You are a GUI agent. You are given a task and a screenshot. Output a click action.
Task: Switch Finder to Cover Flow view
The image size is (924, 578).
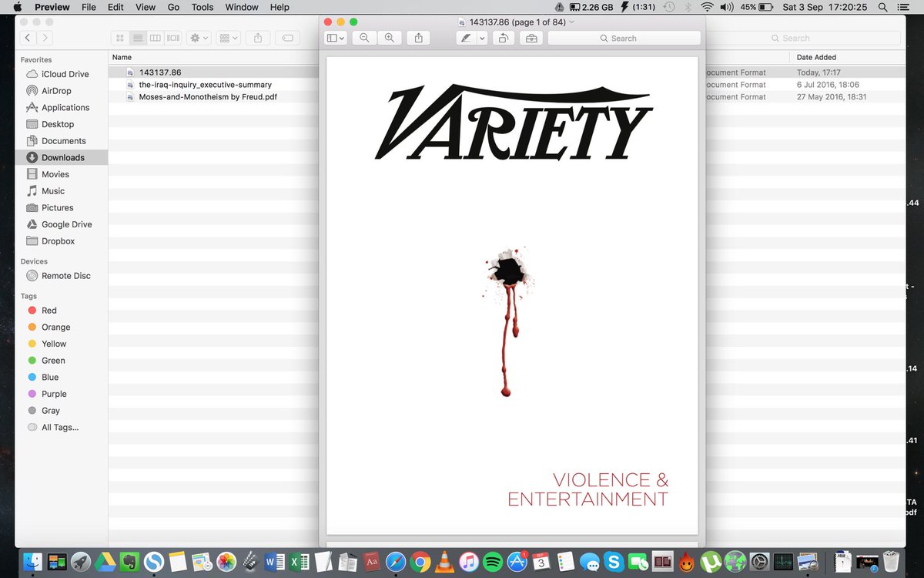tap(173, 37)
